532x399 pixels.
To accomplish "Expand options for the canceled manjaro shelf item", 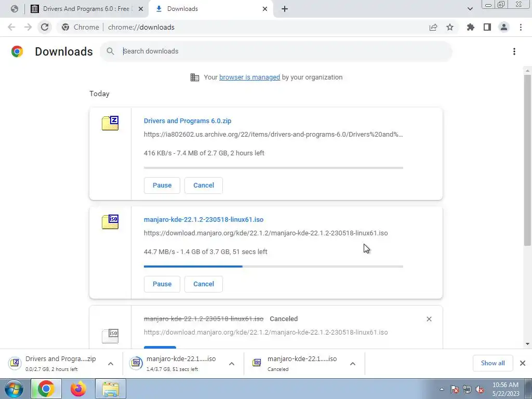I will click(353, 364).
